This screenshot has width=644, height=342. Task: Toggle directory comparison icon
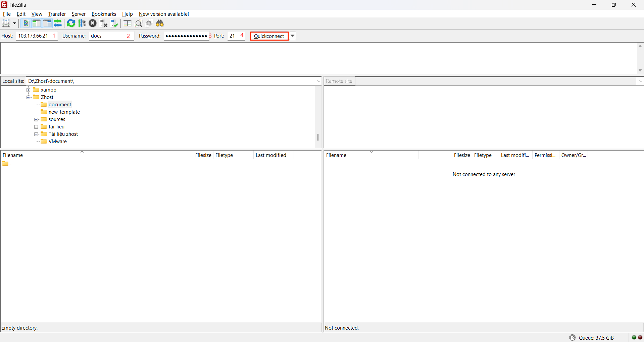click(x=138, y=23)
